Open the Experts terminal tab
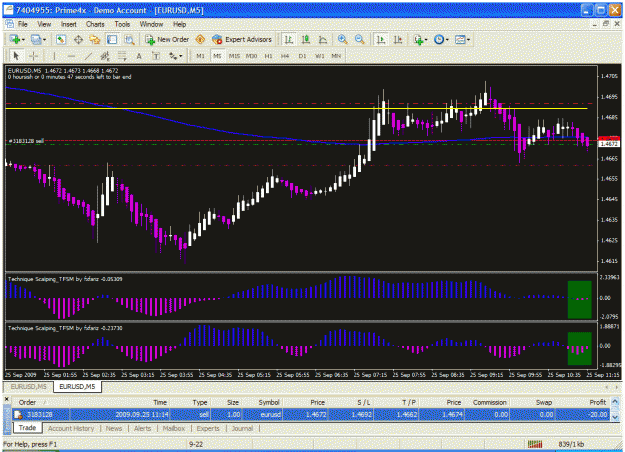Viewport: 625px width, 452px height. pos(208,428)
